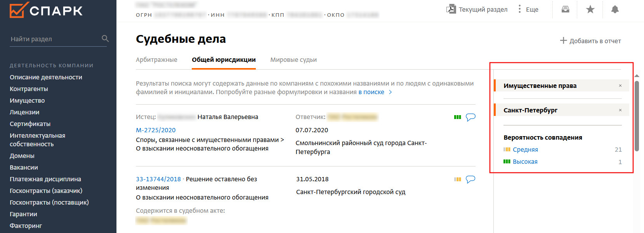Remove the Имущественные права filter
Image resolution: width=644 pixels, height=233 pixels.
620,86
